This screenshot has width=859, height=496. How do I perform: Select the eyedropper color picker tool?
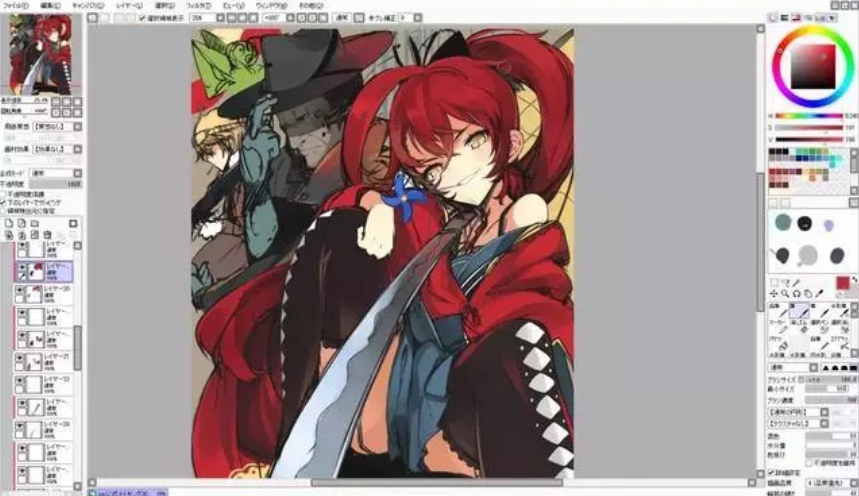click(820, 294)
